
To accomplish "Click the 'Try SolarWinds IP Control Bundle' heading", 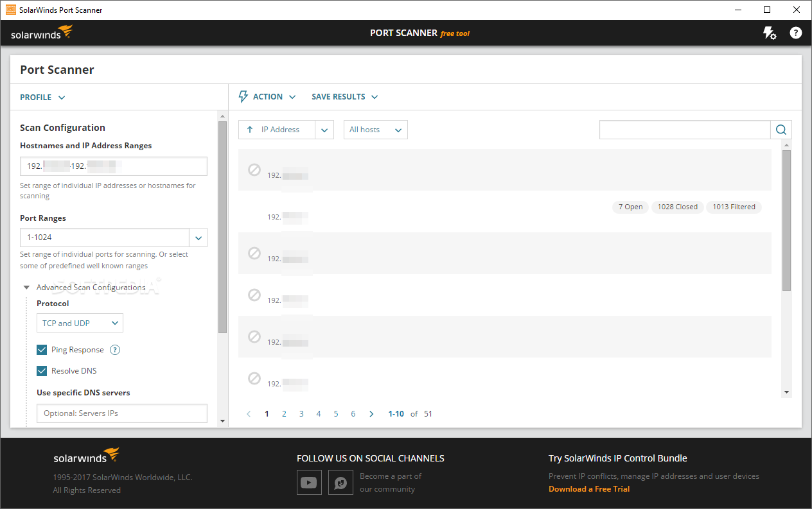I will tap(618, 458).
